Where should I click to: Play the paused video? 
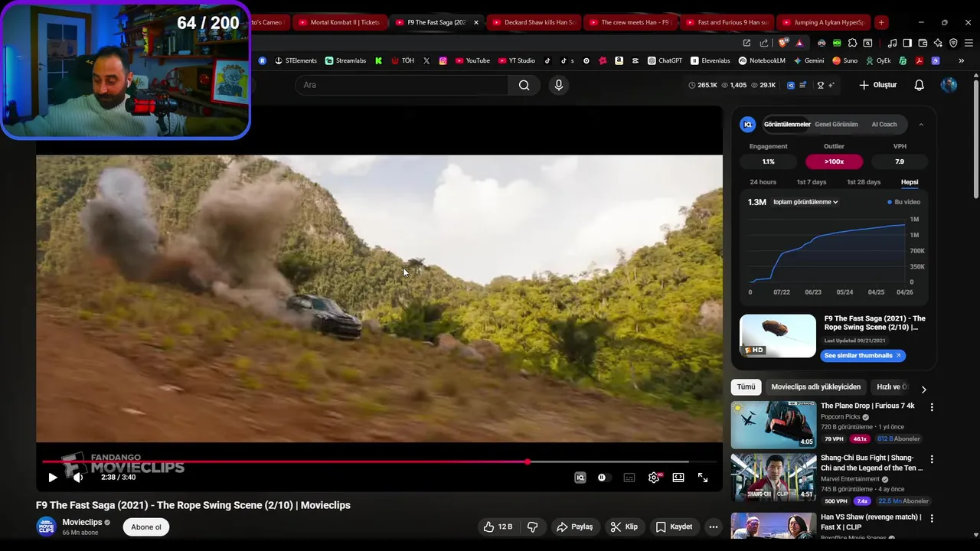point(52,478)
